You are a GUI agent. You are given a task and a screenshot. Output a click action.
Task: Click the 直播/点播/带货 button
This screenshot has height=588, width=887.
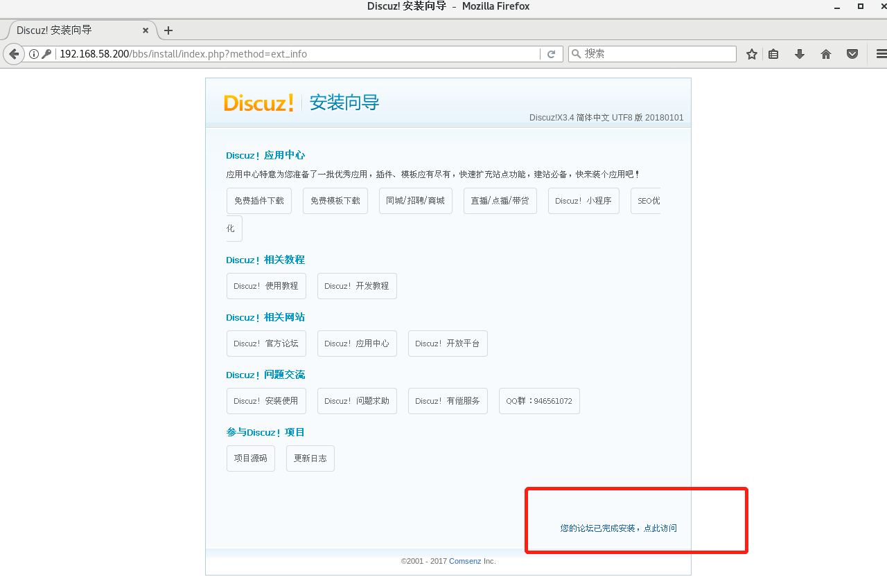pos(500,201)
